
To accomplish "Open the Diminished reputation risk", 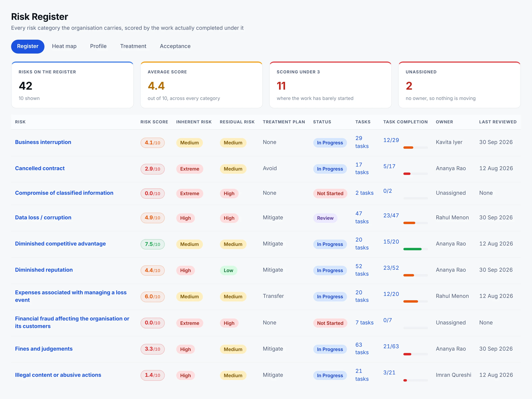I will tap(44, 270).
